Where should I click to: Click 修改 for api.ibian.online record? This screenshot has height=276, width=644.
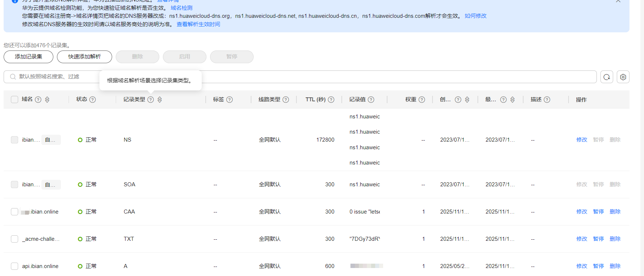pyautogui.click(x=582, y=266)
